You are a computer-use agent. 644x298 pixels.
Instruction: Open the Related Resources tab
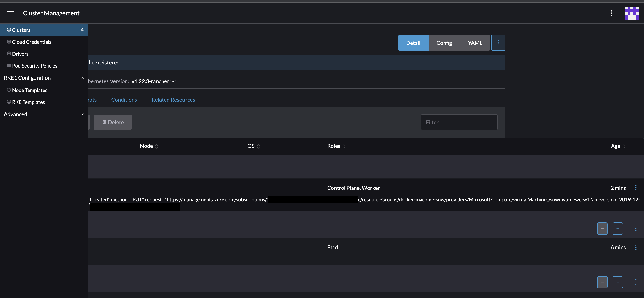173,100
